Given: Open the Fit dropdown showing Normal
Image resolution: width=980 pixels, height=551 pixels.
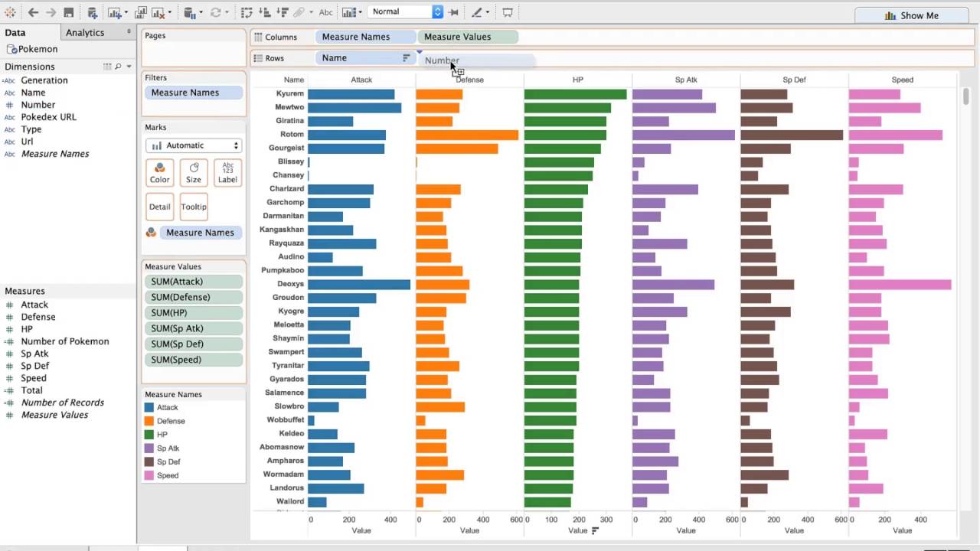Looking at the screenshot, I should point(406,11).
